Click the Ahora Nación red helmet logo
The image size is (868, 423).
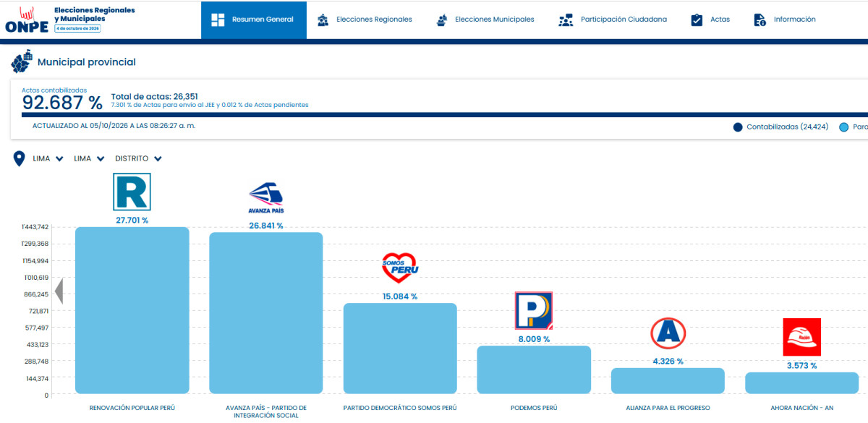(x=801, y=337)
